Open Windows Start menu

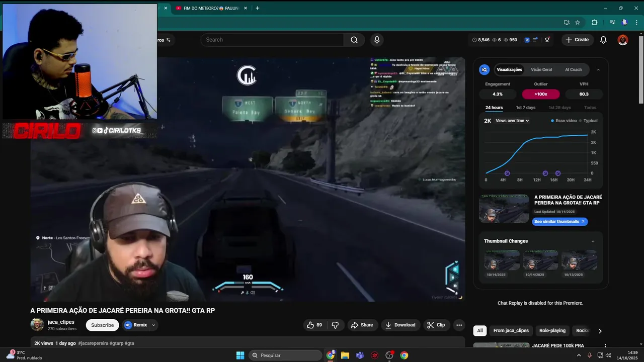240,355
